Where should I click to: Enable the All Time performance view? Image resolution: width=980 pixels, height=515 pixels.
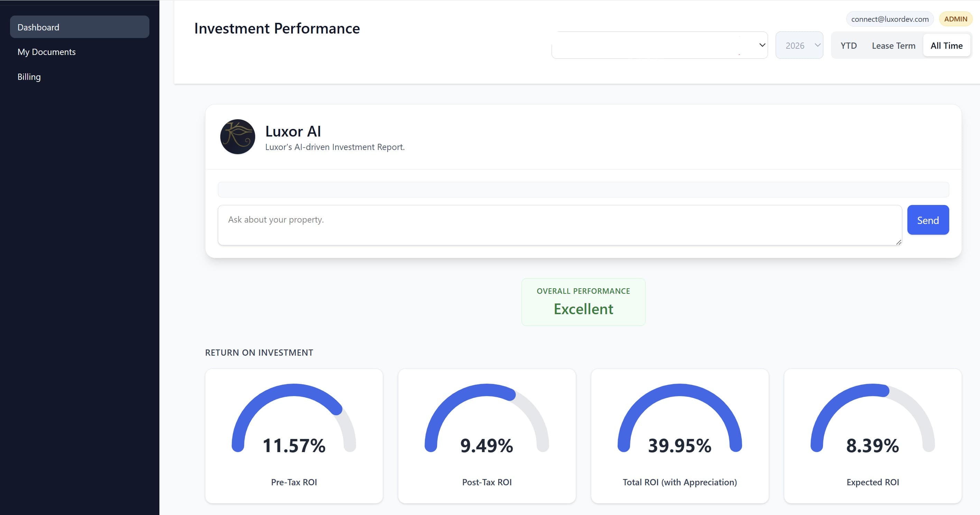[946, 45]
